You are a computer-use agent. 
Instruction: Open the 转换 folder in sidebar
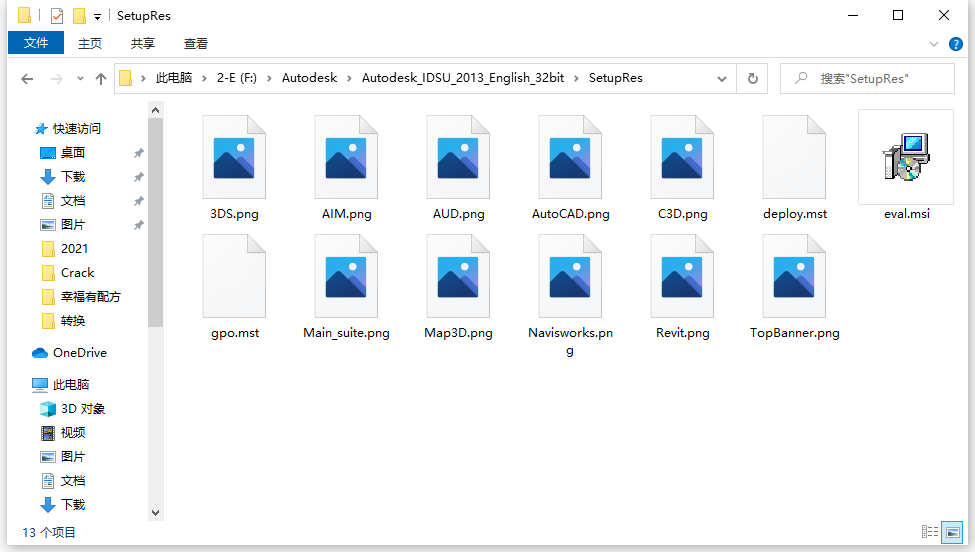click(x=73, y=321)
